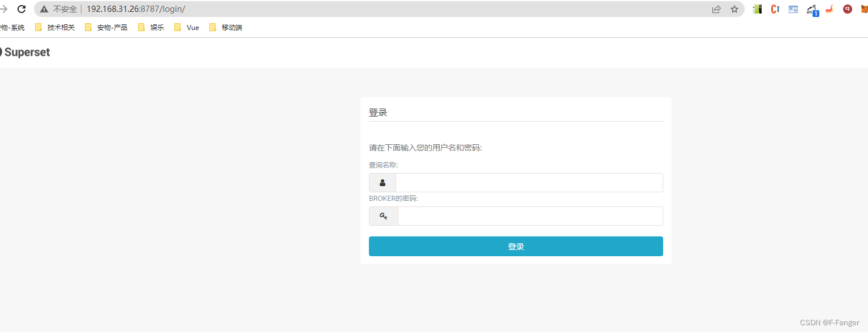The height and width of the screenshot is (332, 868).
Task: Open the blue window-shaped extension icon
Action: [x=793, y=9]
